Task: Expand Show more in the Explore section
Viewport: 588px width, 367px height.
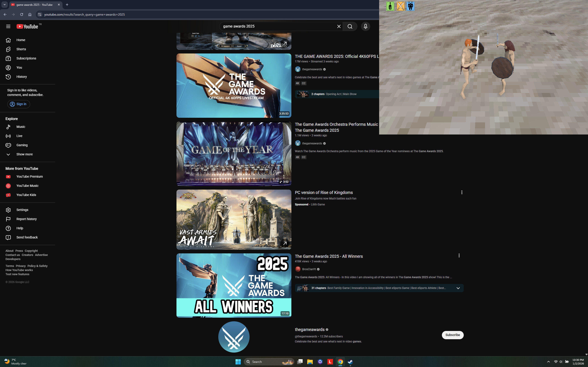Action: click(24, 154)
